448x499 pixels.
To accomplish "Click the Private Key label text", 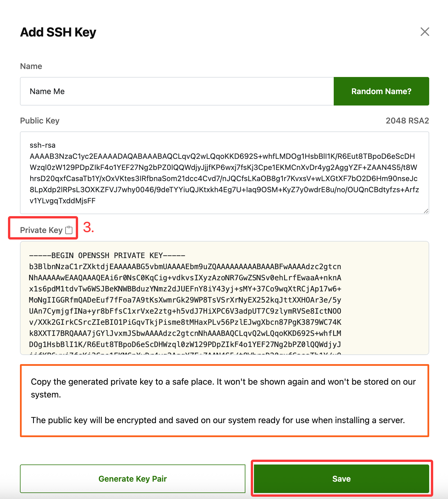I will pyautogui.click(x=41, y=230).
